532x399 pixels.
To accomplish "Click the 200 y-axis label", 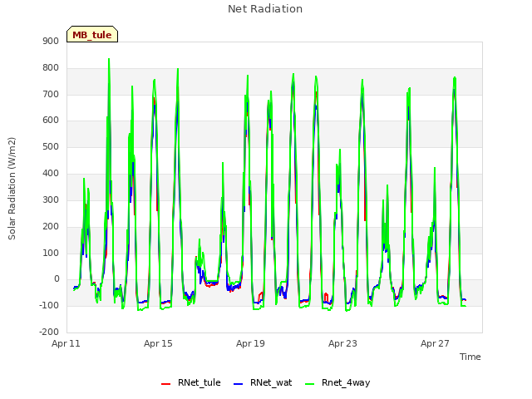I will click(x=51, y=226).
